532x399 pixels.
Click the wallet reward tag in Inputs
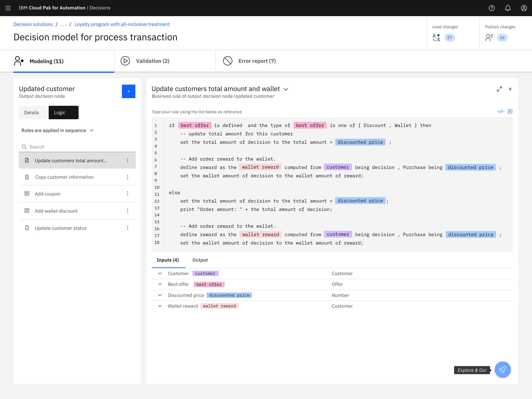click(220, 306)
